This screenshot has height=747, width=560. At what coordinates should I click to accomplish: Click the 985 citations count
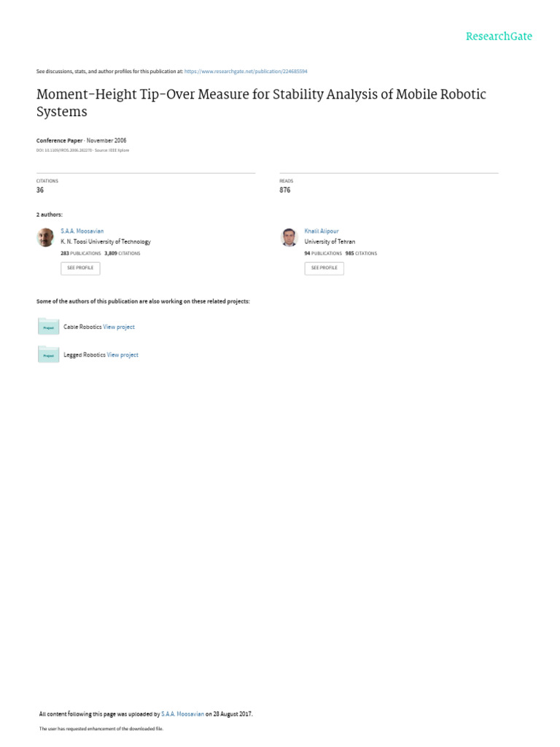pyautogui.click(x=361, y=253)
